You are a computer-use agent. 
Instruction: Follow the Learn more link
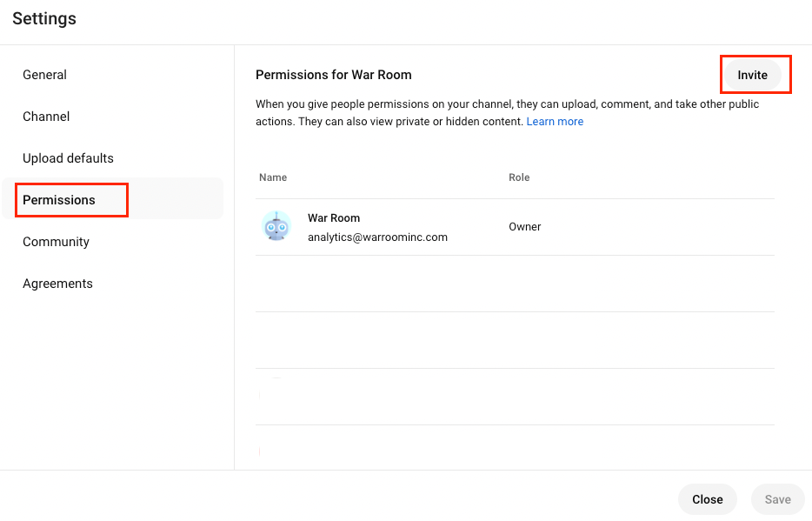(x=555, y=122)
